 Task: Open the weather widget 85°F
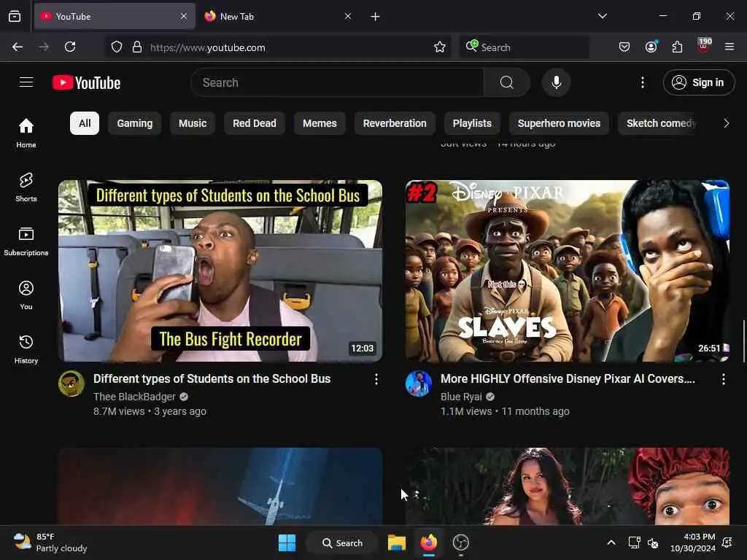click(x=50, y=542)
